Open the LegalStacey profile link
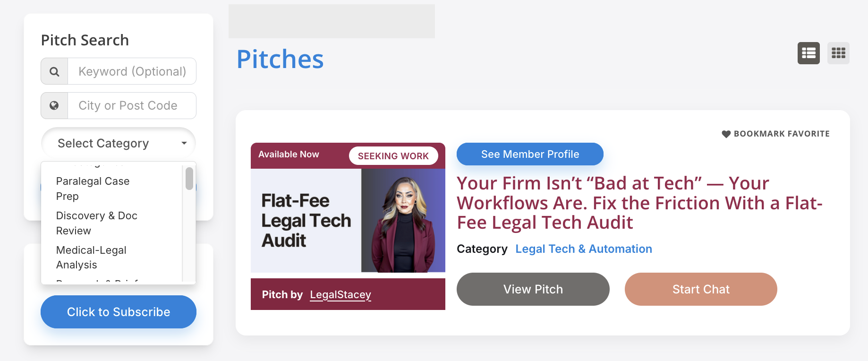 click(x=340, y=294)
